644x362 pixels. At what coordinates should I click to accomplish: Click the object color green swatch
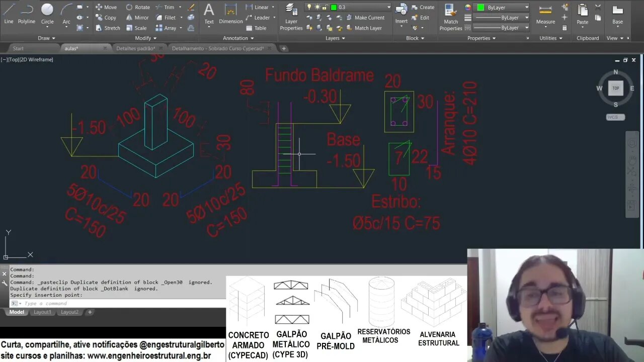[x=480, y=7]
